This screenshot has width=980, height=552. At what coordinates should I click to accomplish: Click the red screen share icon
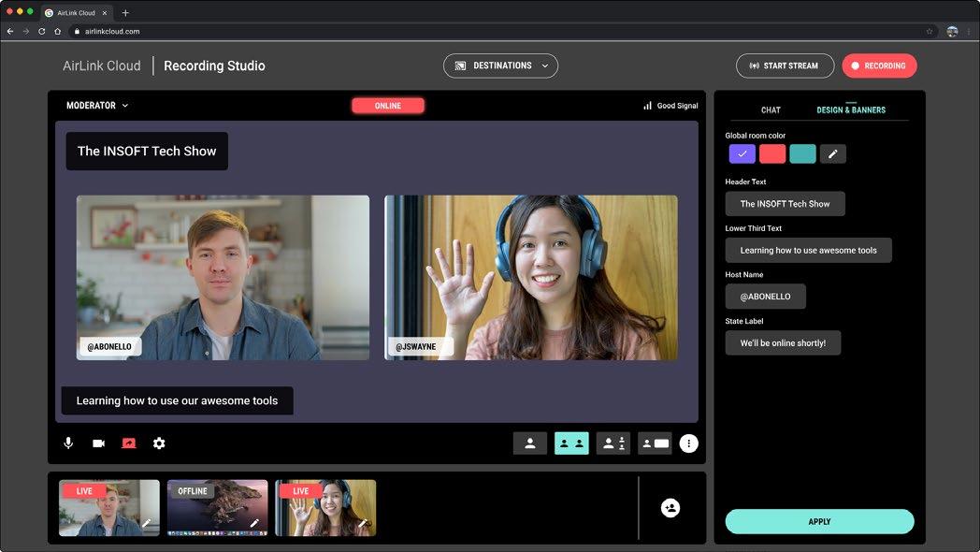(129, 443)
